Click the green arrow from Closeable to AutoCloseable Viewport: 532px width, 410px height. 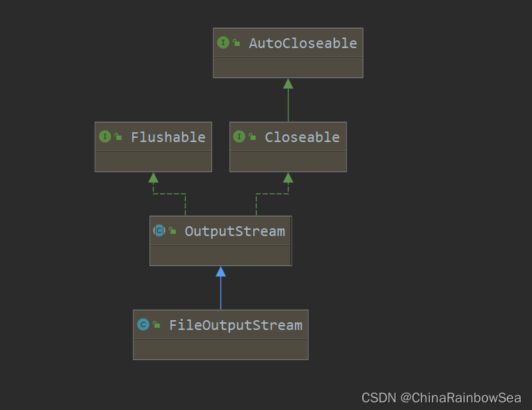[288, 100]
